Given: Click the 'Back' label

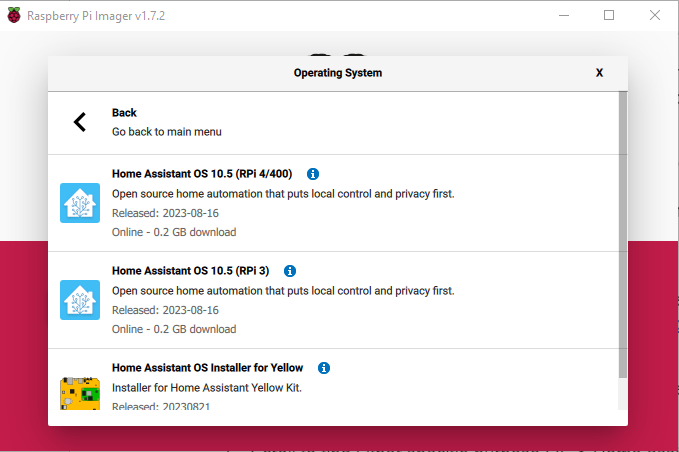Looking at the screenshot, I should (x=124, y=113).
